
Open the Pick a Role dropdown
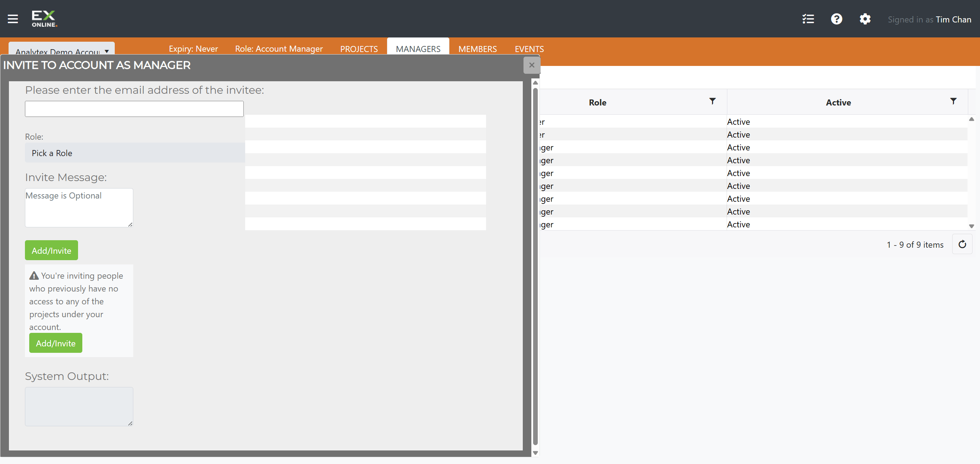tap(135, 153)
